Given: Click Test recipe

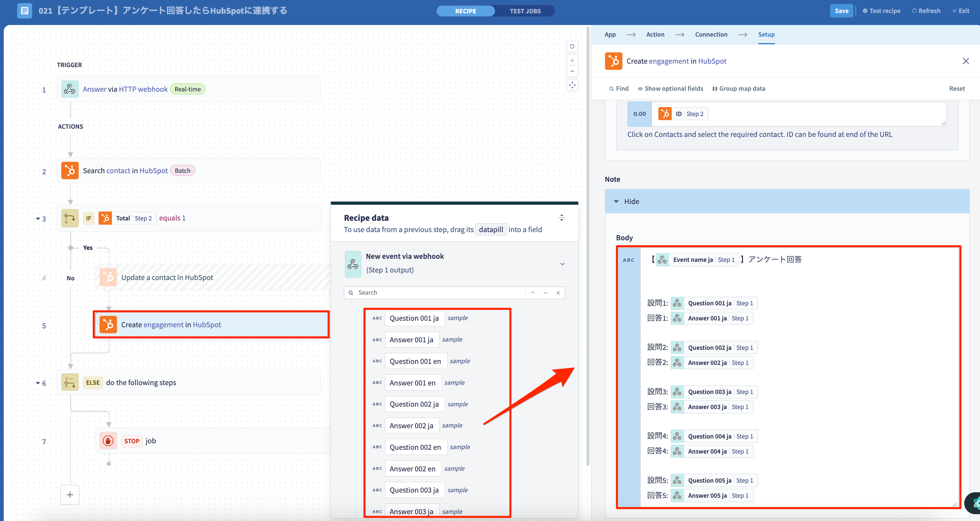Looking at the screenshot, I should pyautogui.click(x=881, y=11).
